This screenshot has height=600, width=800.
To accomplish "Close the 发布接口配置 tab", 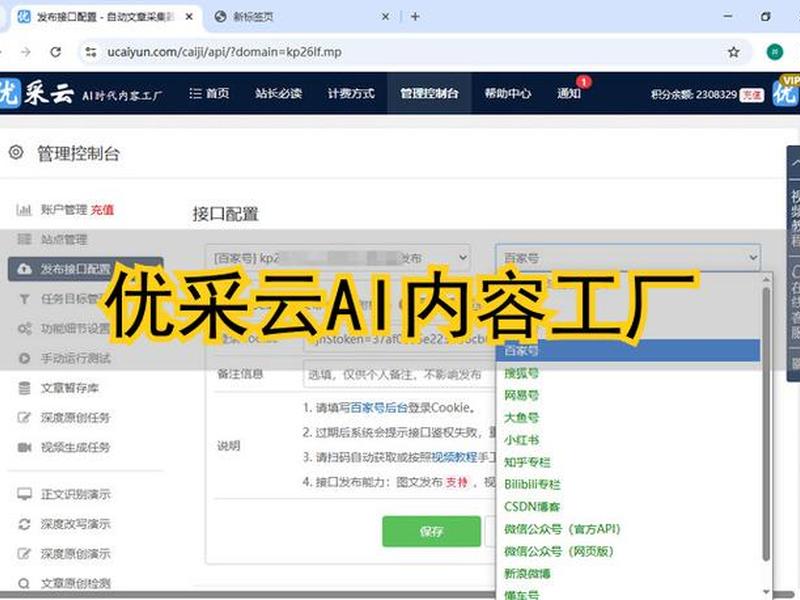I will pyautogui.click(x=189, y=17).
